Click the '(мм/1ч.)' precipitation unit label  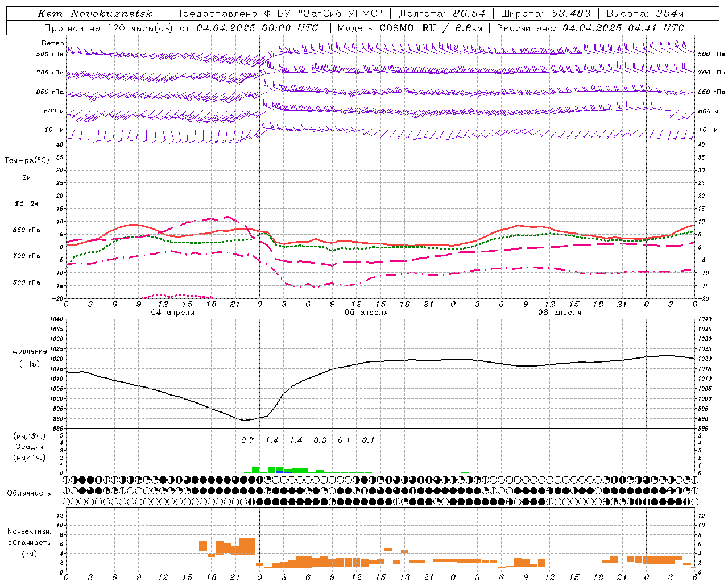point(30,457)
